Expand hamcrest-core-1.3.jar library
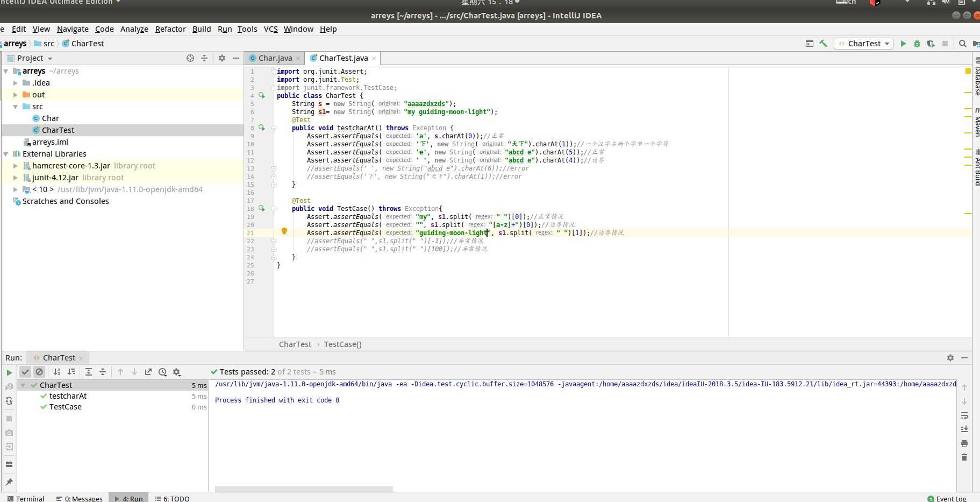The height and width of the screenshot is (502, 980). pyautogui.click(x=16, y=166)
